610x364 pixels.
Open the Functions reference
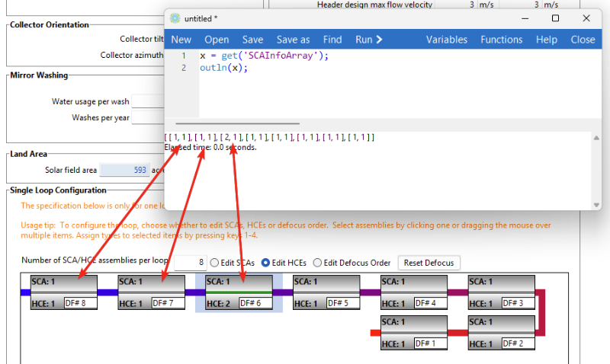coord(501,40)
